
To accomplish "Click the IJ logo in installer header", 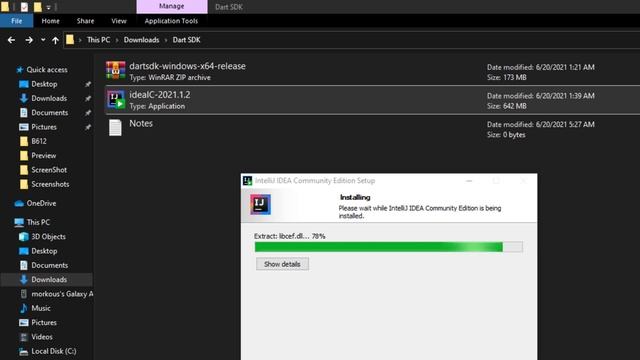I will coord(260,204).
